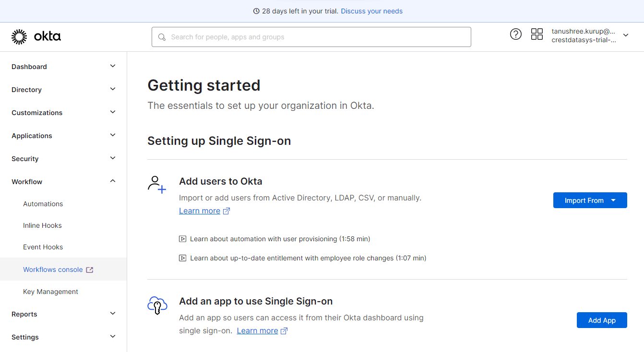Click the Discuss your needs link
The width and height of the screenshot is (644, 352).
click(x=372, y=11)
